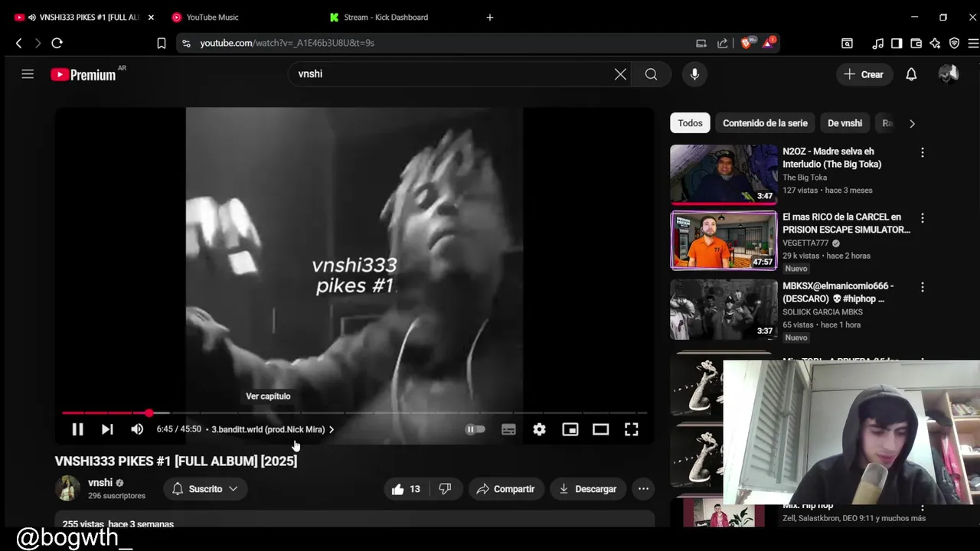
Task: Toggle theater mode view
Action: point(600,429)
